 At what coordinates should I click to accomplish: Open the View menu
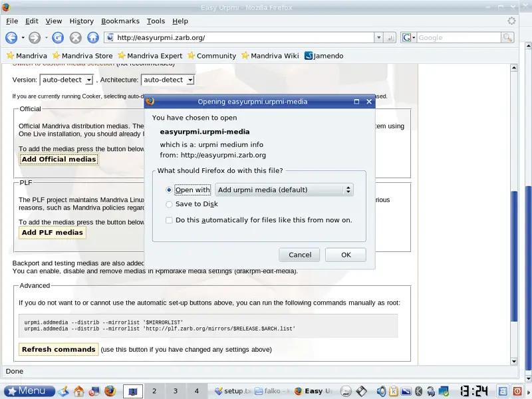click(54, 21)
